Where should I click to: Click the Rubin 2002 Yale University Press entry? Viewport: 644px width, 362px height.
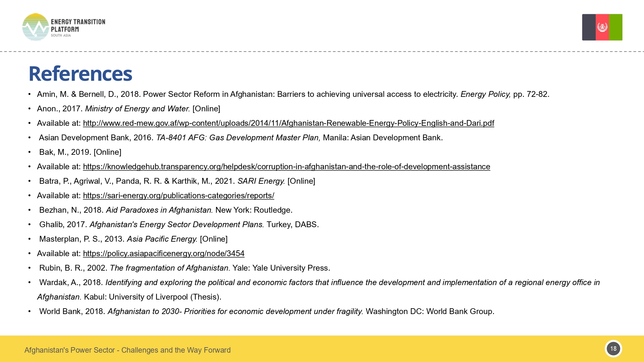pos(185,268)
